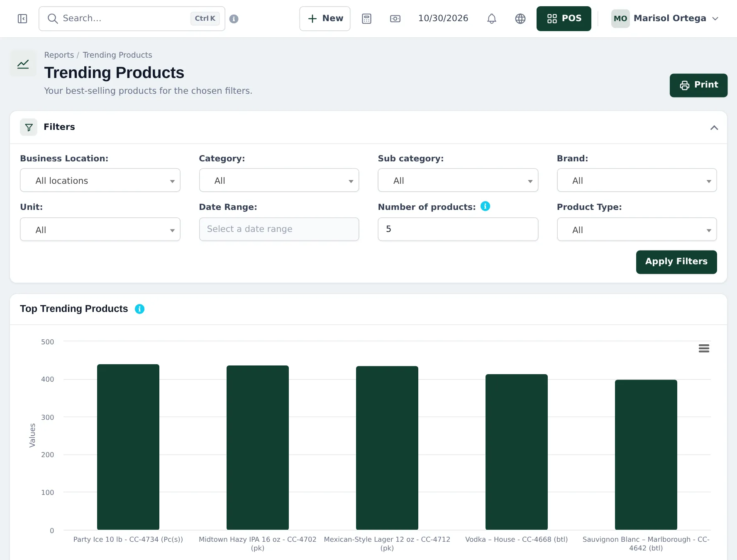Open the cash register money icon
737x560 pixels.
tap(395, 19)
